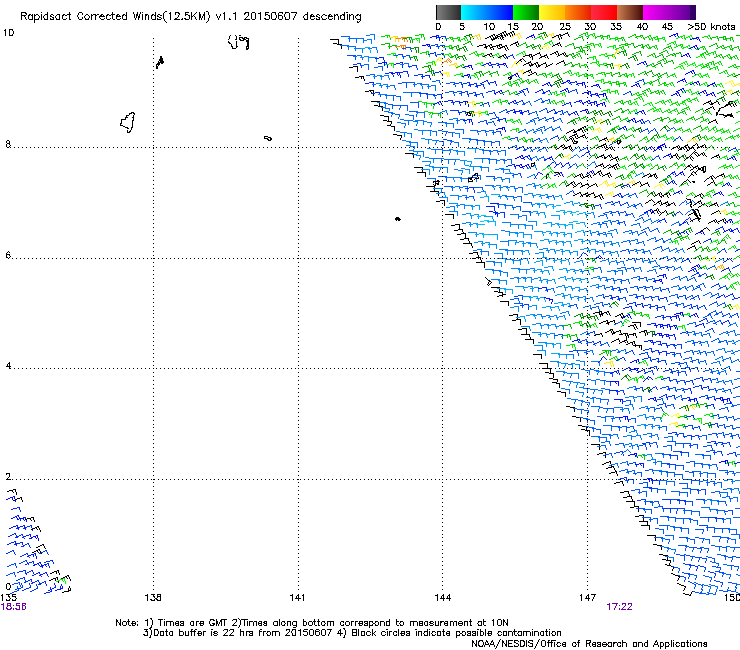Click the '>50 knots' legend label
Viewport: 740px width, 650px height.
point(711,27)
